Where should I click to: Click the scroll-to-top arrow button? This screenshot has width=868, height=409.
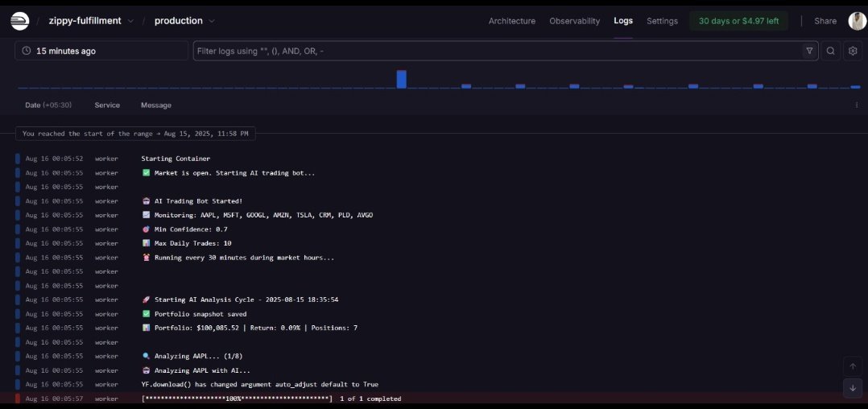[x=853, y=366]
